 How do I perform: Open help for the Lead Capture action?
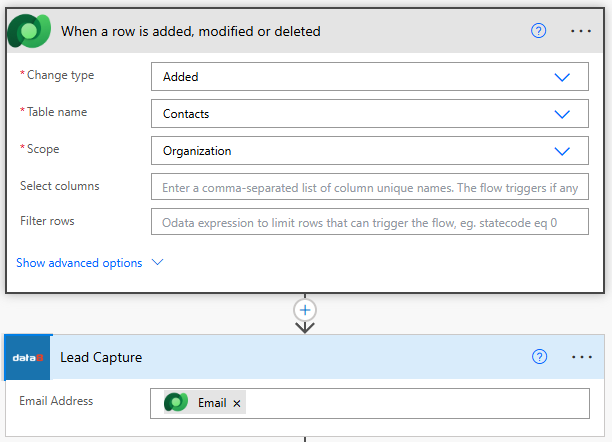(x=539, y=357)
